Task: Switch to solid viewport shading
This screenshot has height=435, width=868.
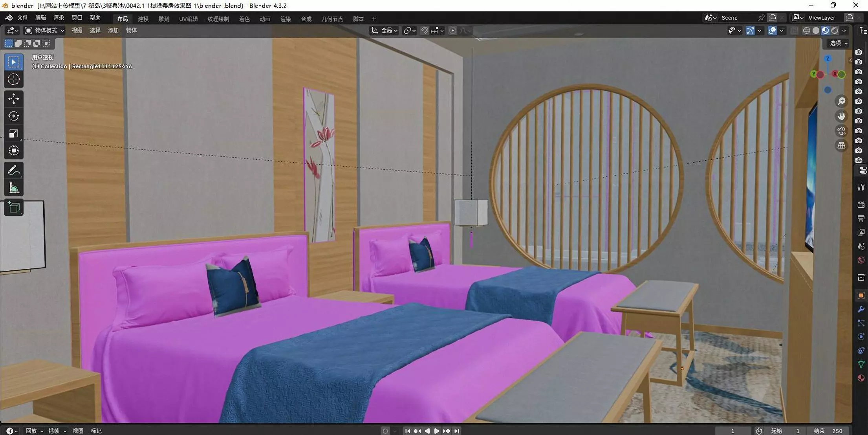Action: pos(816,31)
